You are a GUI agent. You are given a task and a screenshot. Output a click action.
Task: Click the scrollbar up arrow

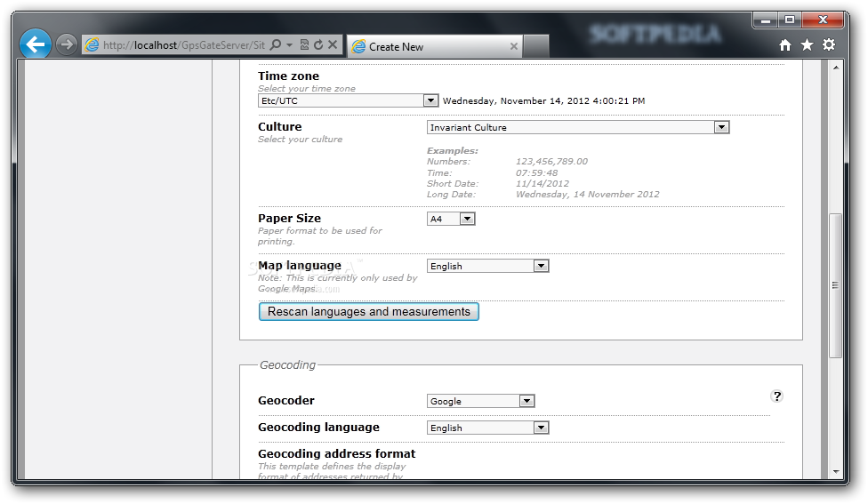tap(836, 68)
